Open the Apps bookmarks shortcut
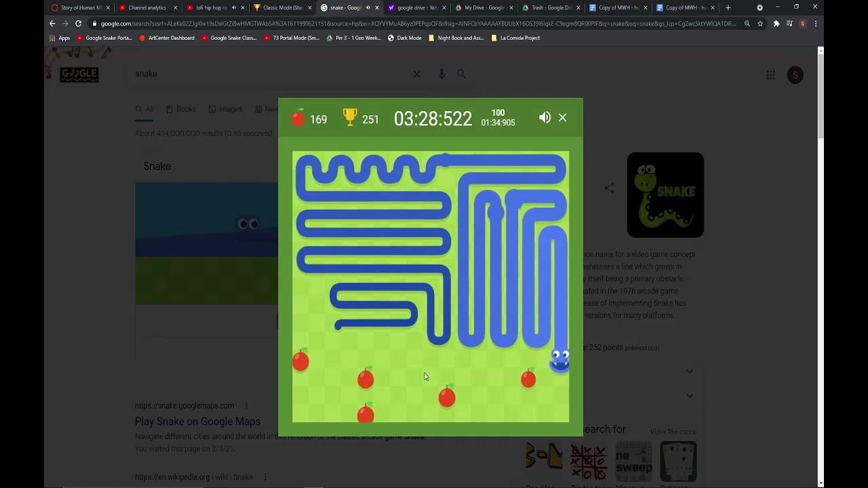The image size is (868, 488). pos(60,38)
